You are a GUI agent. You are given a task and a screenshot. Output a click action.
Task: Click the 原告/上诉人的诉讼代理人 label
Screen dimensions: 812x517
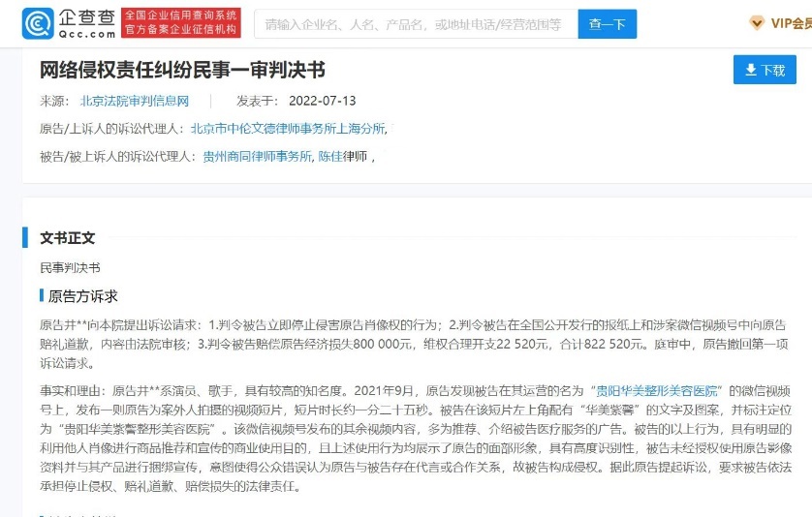click(111, 129)
